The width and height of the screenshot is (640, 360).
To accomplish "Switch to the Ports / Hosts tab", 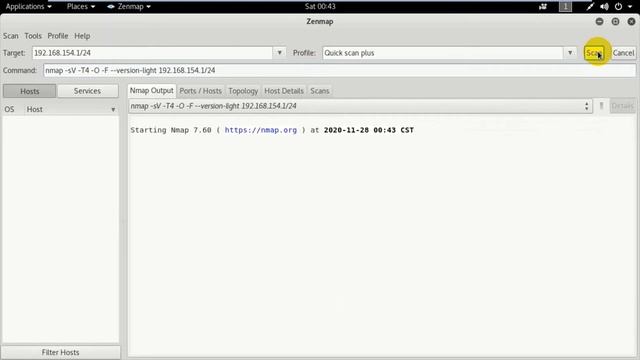I will coord(200,91).
